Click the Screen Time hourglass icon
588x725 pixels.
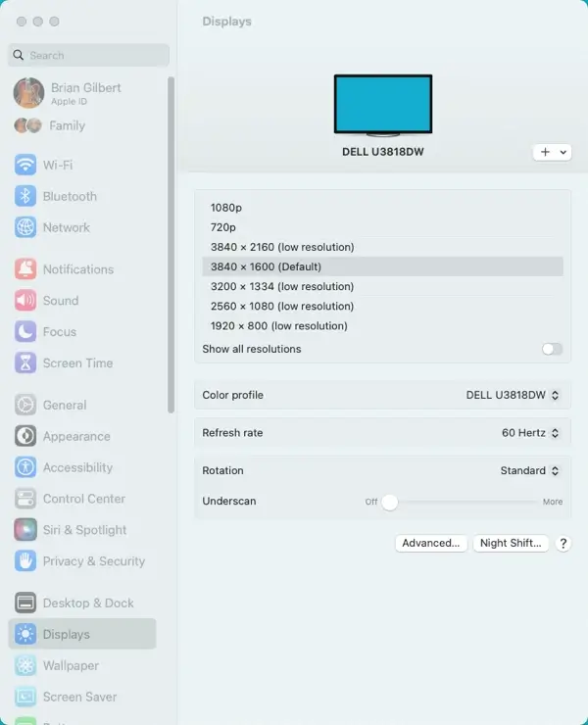pos(24,362)
